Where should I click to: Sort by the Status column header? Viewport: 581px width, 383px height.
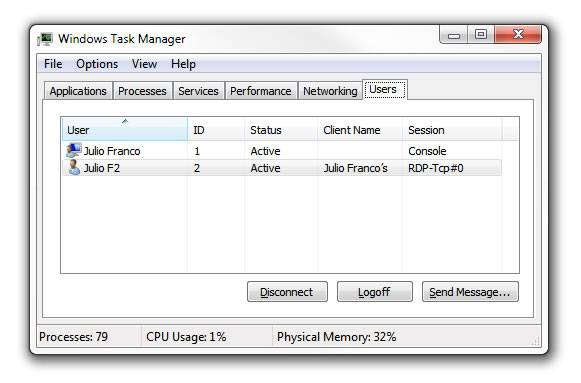point(280,129)
